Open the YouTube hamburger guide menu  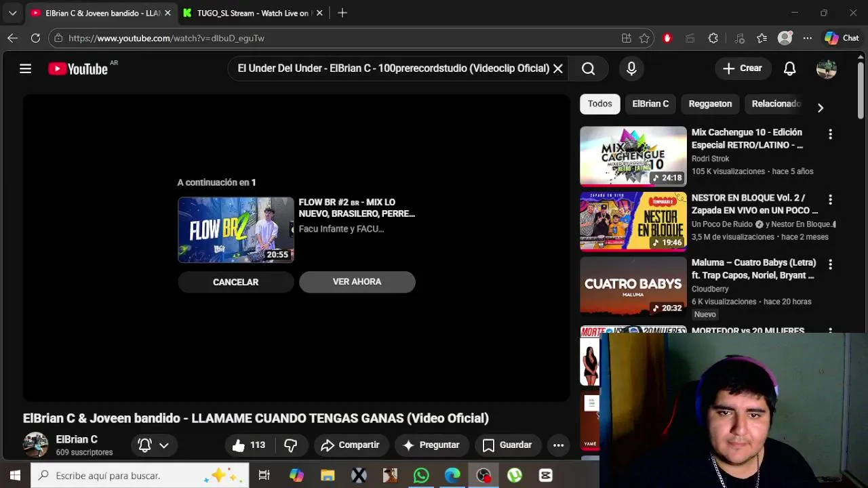click(x=25, y=68)
